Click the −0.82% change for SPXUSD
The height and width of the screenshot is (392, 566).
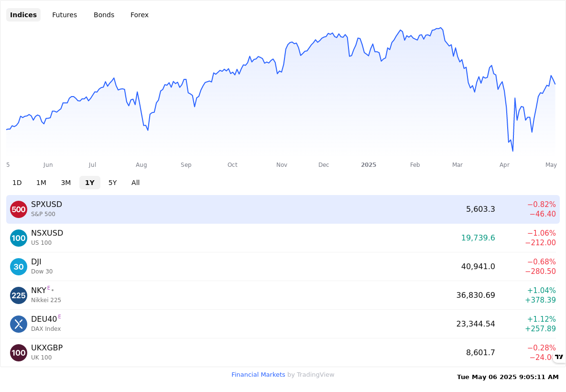click(x=542, y=205)
